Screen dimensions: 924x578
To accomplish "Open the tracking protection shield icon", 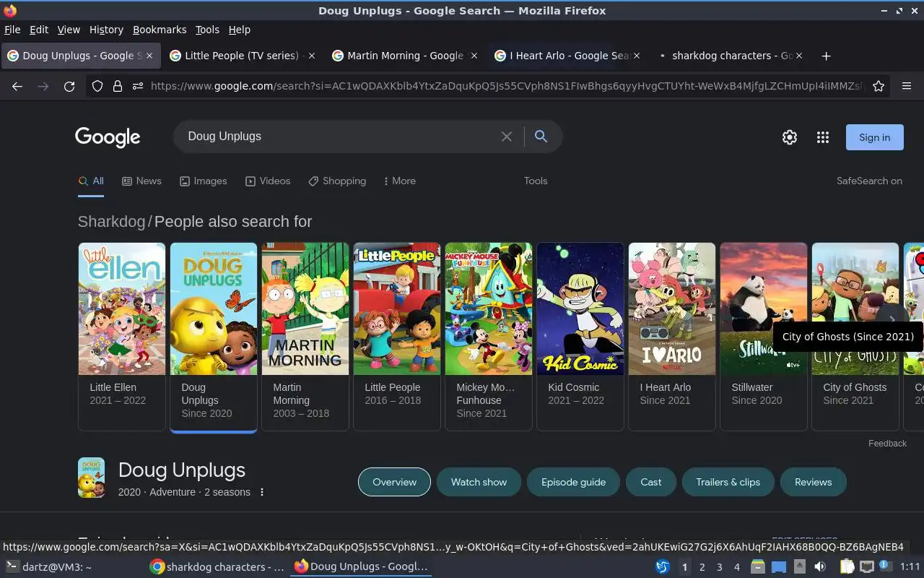I will [x=97, y=86].
